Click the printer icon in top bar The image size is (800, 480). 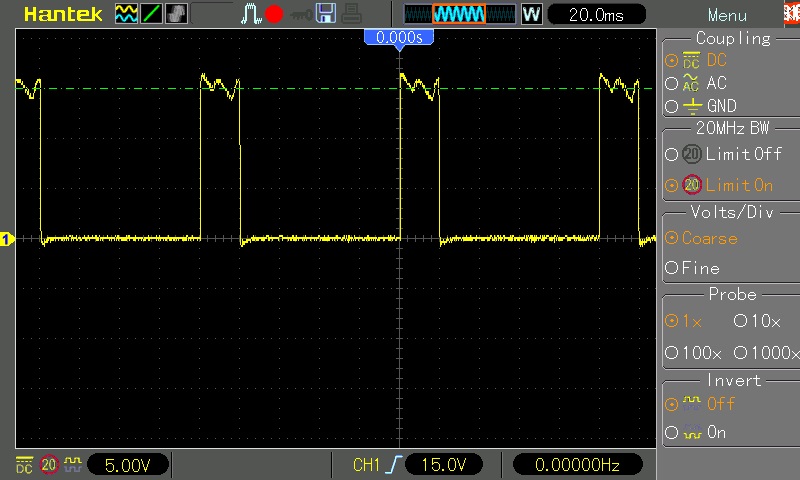(x=350, y=14)
